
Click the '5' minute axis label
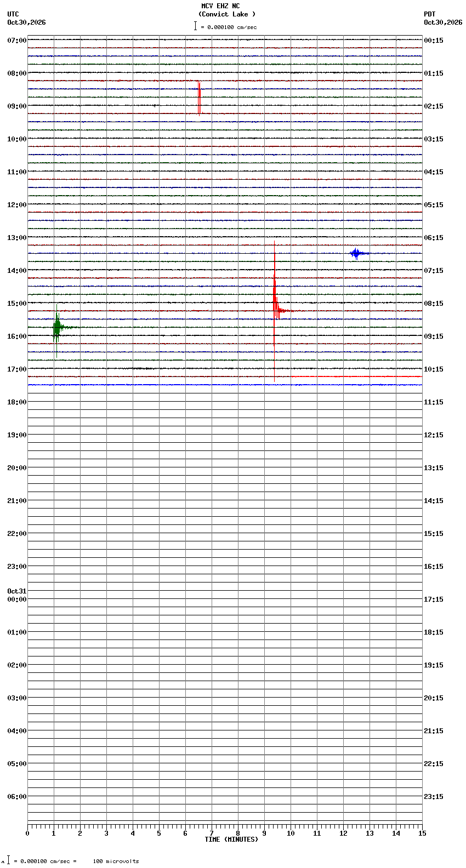coord(159,833)
